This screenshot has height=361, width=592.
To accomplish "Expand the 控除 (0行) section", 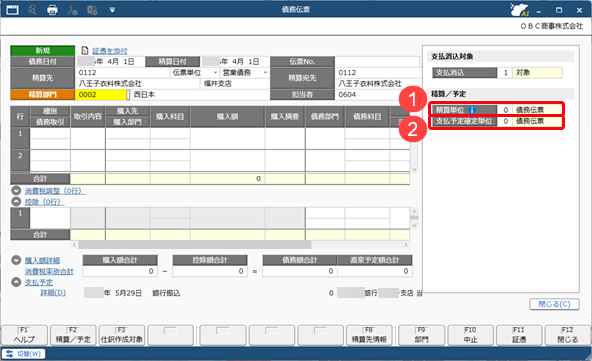I will (x=16, y=202).
